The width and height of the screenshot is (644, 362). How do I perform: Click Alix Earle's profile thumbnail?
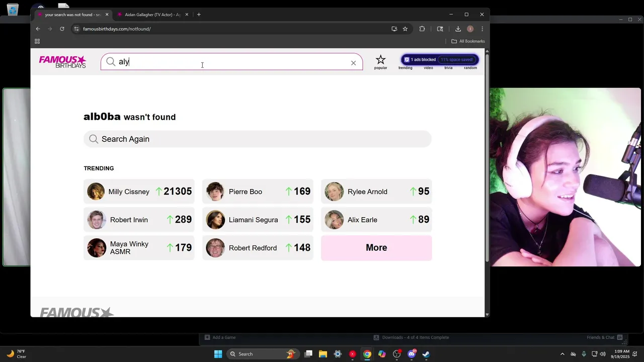tap(334, 220)
